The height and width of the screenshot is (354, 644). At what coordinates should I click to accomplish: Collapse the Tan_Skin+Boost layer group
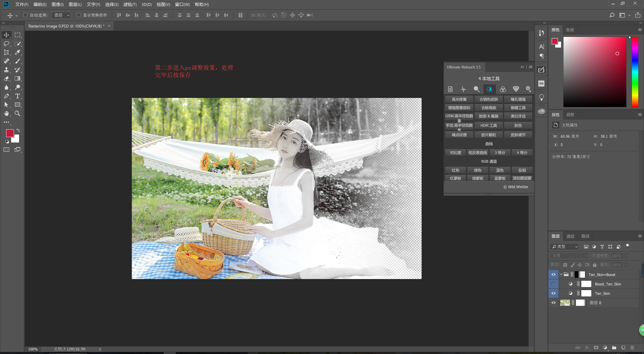tap(561, 275)
